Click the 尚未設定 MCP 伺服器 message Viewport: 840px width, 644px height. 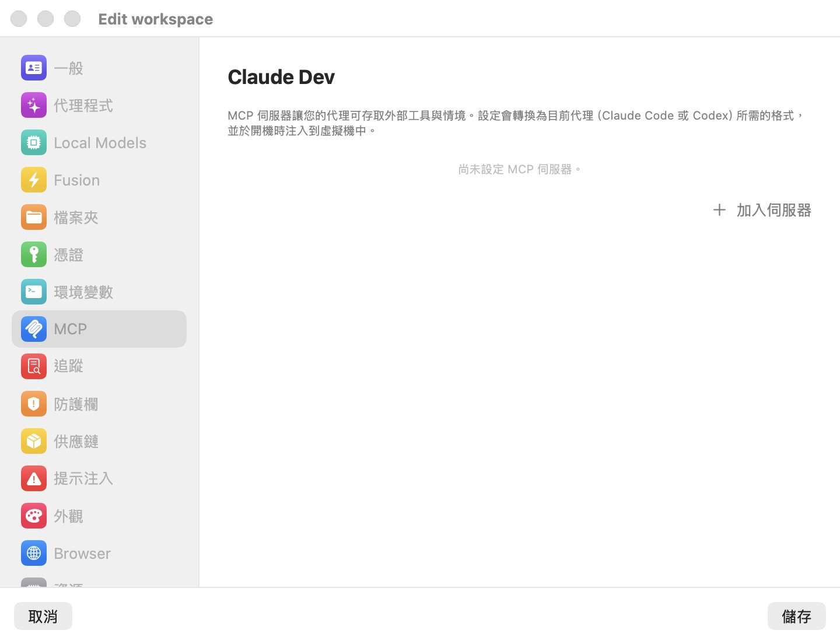click(519, 169)
